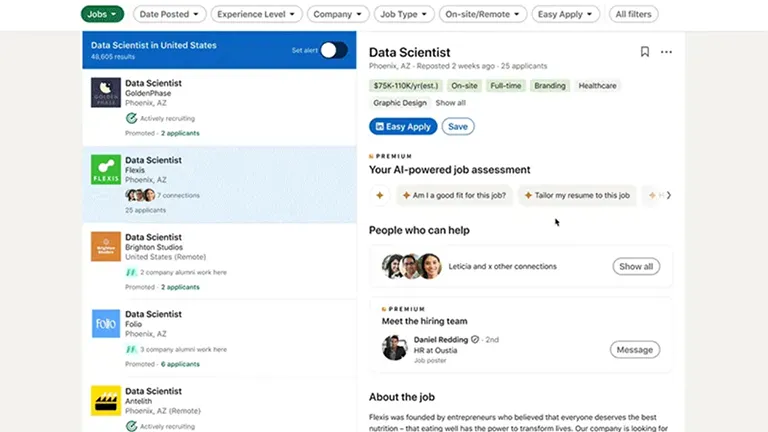Open the Job Type dropdown

(404, 14)
